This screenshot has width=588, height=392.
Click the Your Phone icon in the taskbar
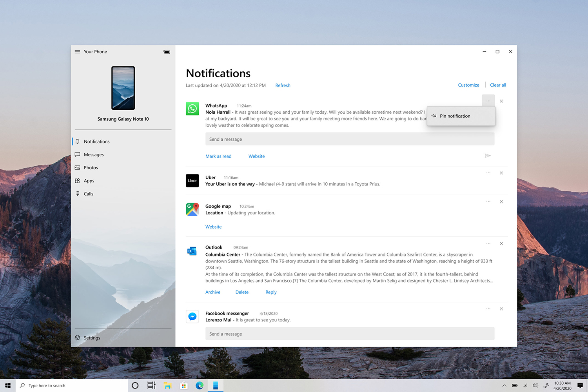216,385
